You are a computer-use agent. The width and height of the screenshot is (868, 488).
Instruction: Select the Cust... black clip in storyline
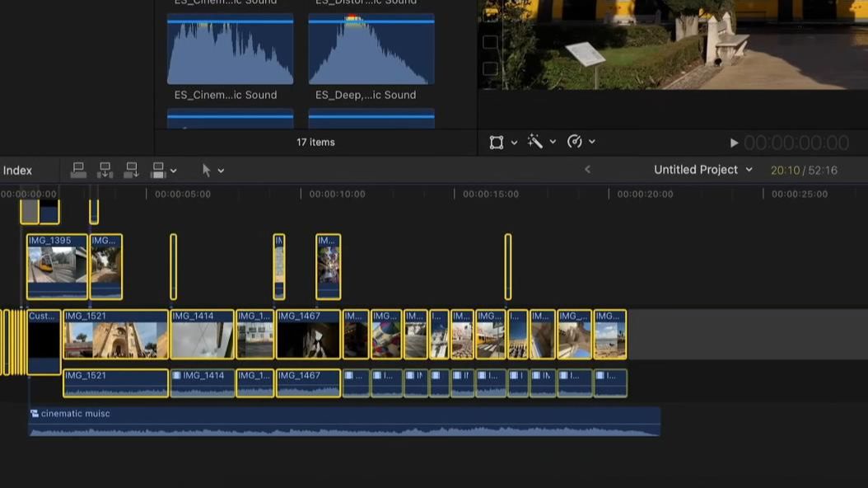pos(44,342)
